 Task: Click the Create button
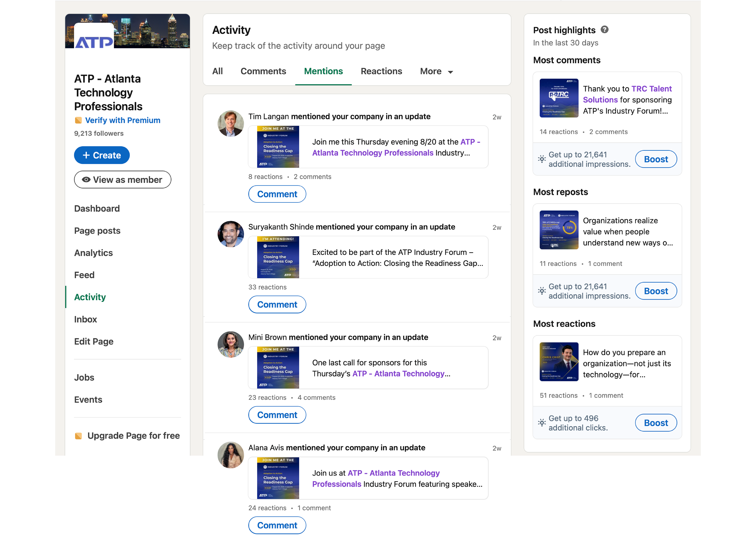click(102, 155)
